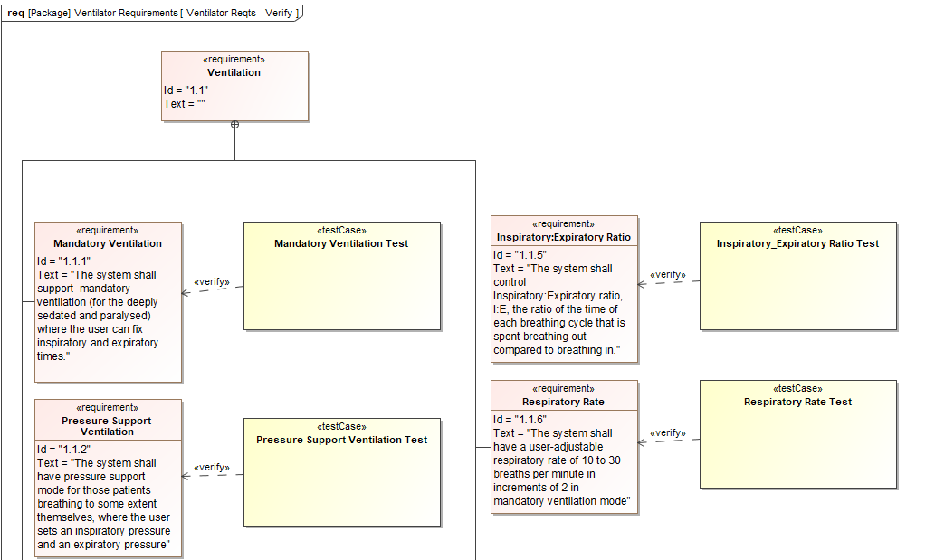The width and height of the screenshot is (935, 560).
Task: Click the «verify» label near Mandatory Ventilation Test
Action: point(213,281)
